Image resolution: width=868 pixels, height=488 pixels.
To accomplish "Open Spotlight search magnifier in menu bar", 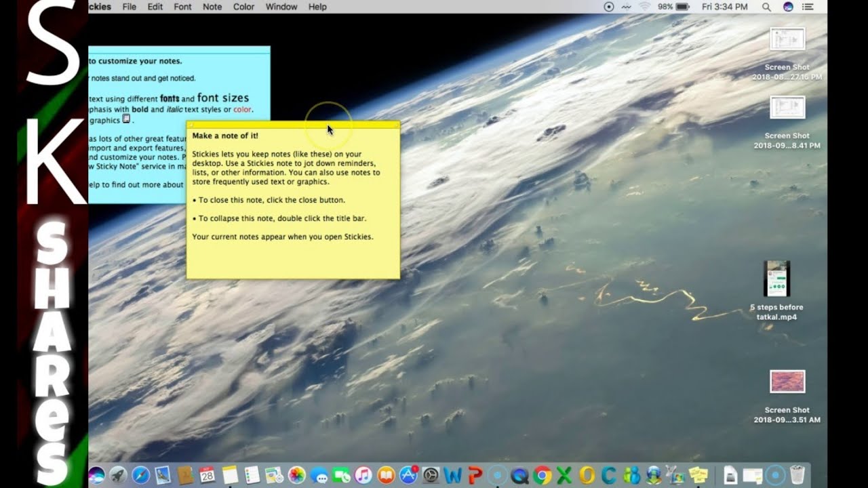I will (x=766, y=7).
